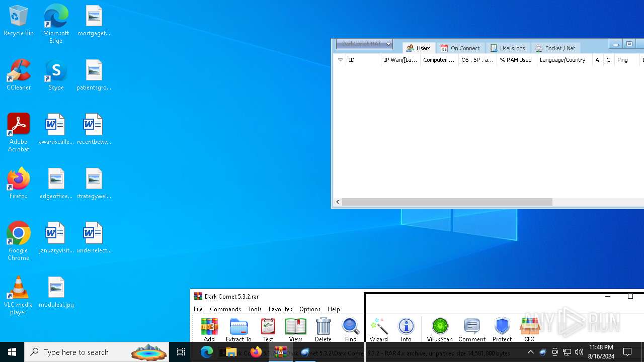Sort by the Ping column header
The image size is (644, 362).
(x=627, y=60)
